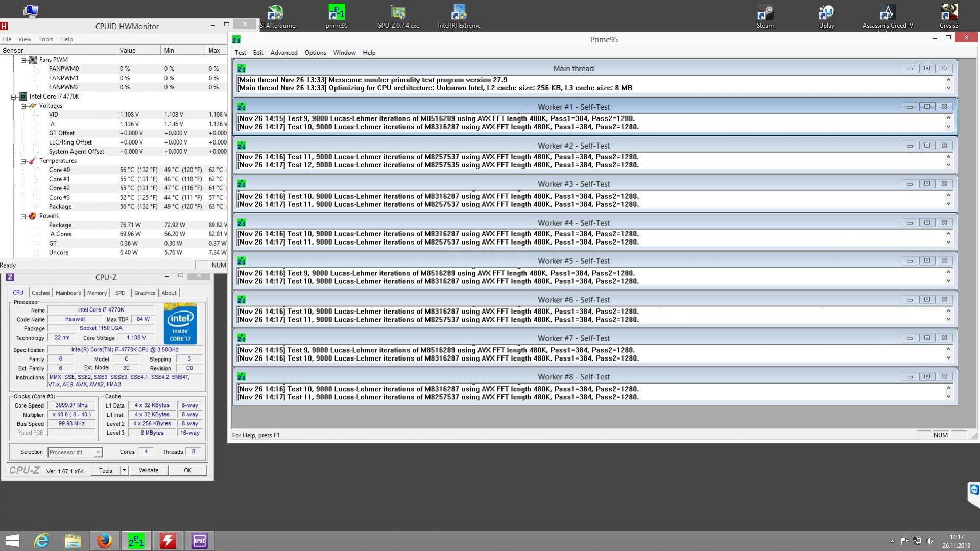Screen dimensions: 980x551
Task: Switch to the Memory tab in CPU-Z
Action: click(97, 293)
